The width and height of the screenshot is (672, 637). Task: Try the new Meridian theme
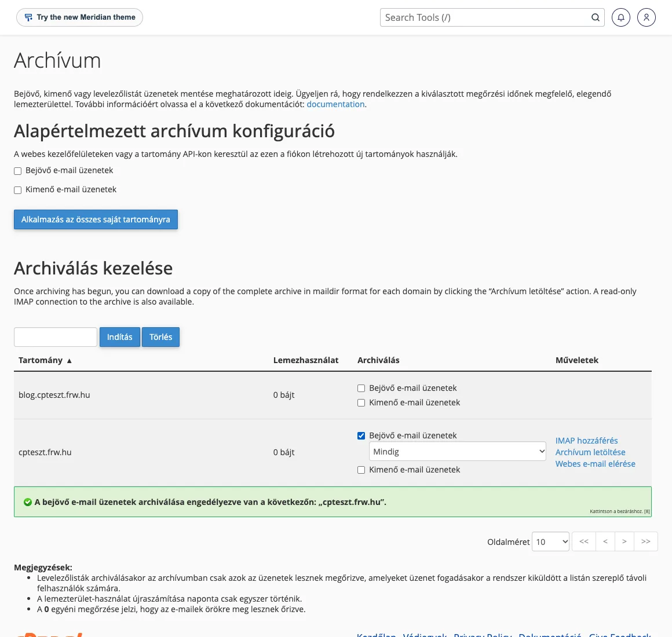[79, 17]
